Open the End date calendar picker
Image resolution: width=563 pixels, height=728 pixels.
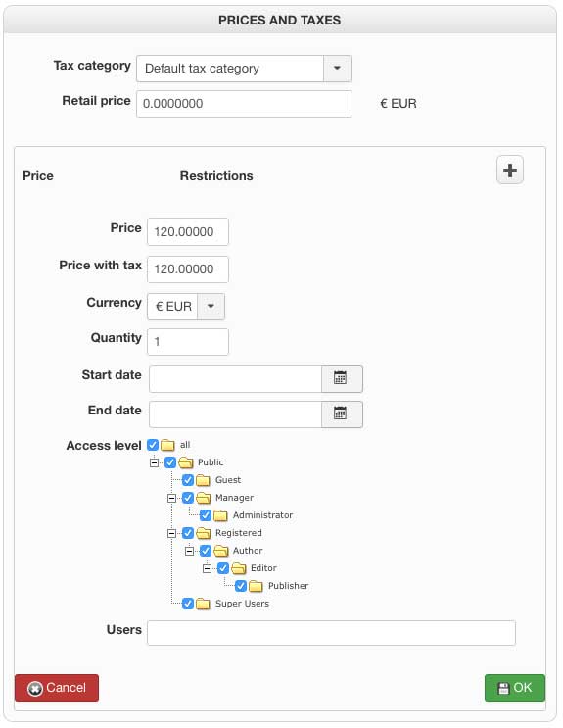pos(342,413)
